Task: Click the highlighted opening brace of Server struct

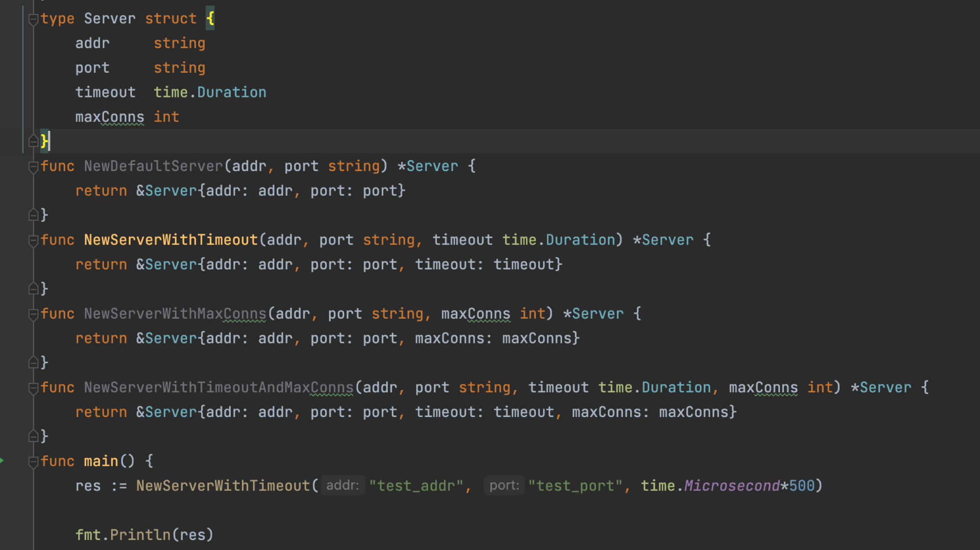Action: click(210, 19)
